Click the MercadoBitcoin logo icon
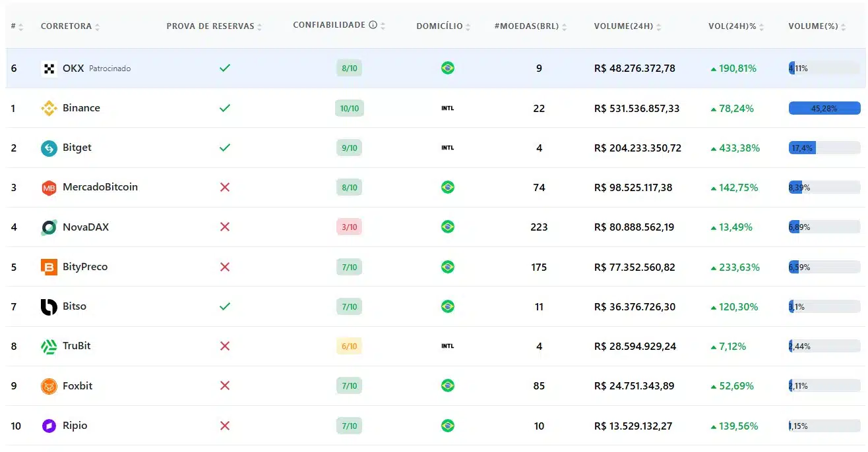This screenshot has width=868, height=452. [49, 188]
